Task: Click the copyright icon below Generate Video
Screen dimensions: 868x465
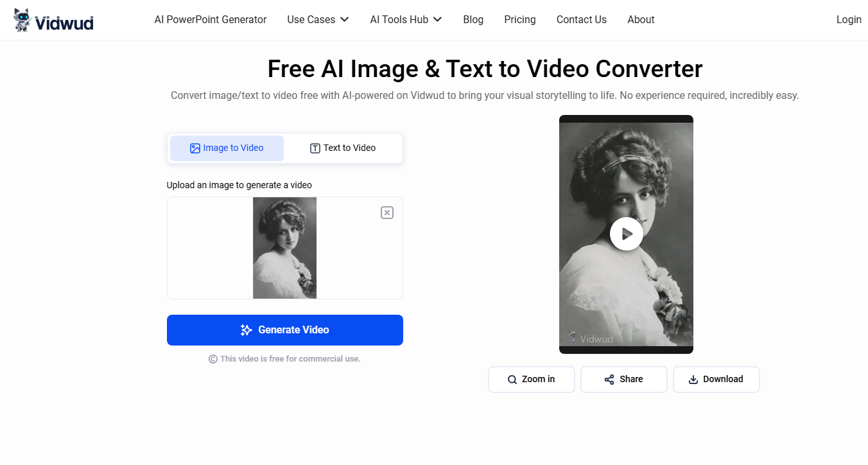Action: 213,359
